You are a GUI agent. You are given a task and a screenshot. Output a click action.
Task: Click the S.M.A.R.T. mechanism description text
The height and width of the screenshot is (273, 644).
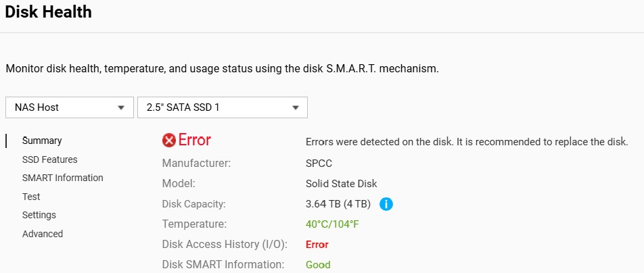pos(222,69)
